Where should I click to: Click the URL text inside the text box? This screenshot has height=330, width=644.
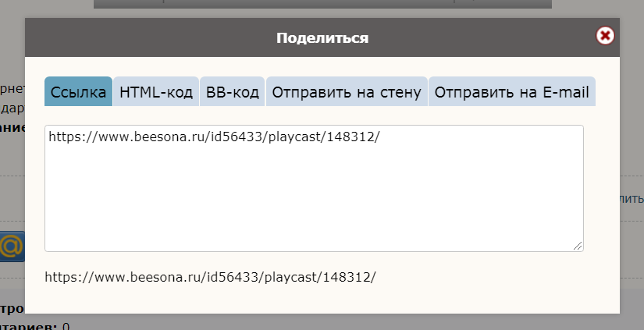coord(214,136)
